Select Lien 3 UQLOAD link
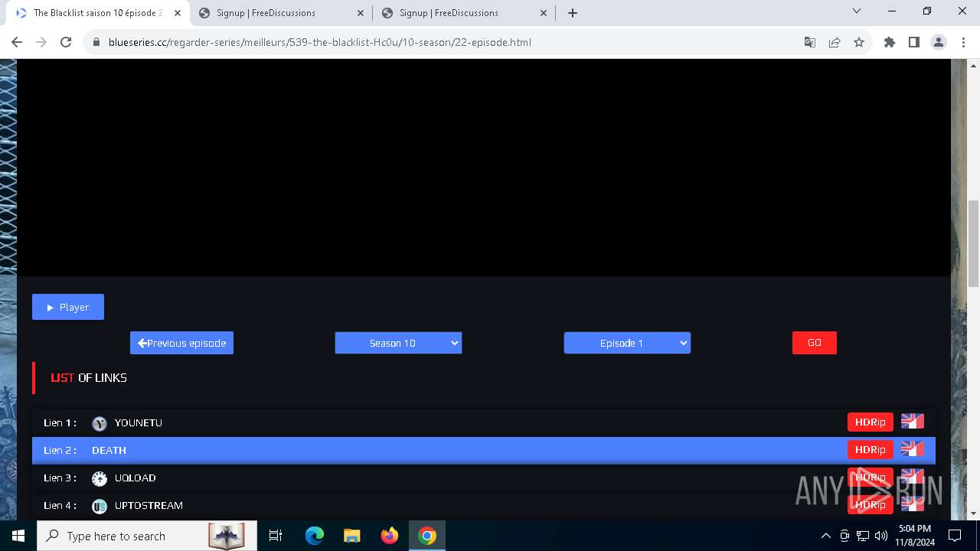 click(484, 478)
